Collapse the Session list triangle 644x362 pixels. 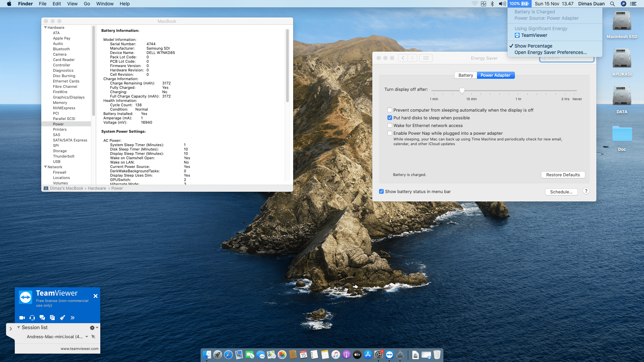19,327
